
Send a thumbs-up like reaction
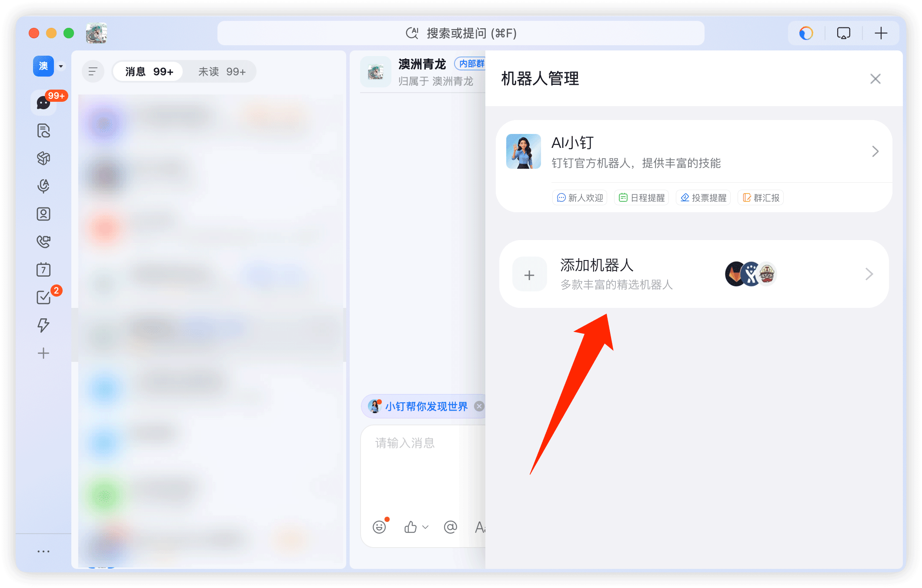[x=409, y=527]
